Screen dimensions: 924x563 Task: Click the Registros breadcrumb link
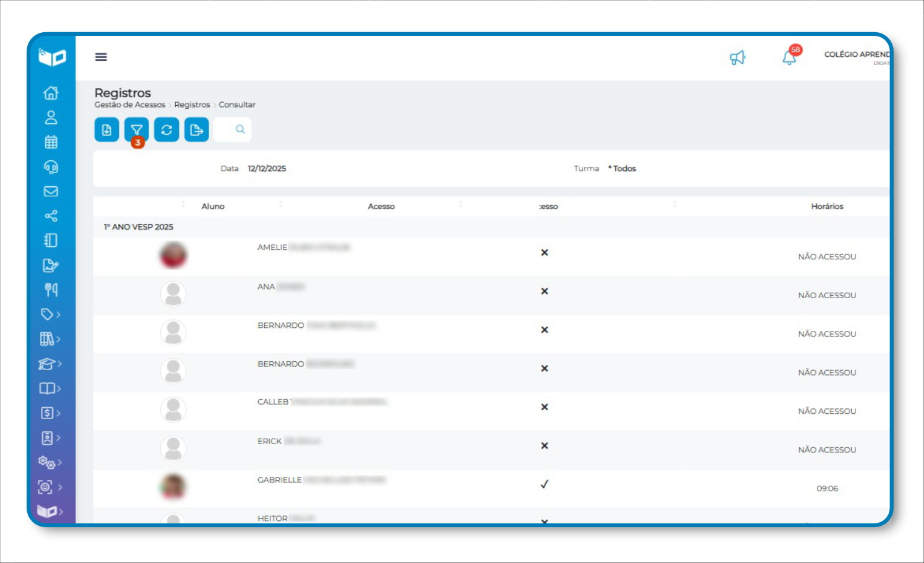192,105
